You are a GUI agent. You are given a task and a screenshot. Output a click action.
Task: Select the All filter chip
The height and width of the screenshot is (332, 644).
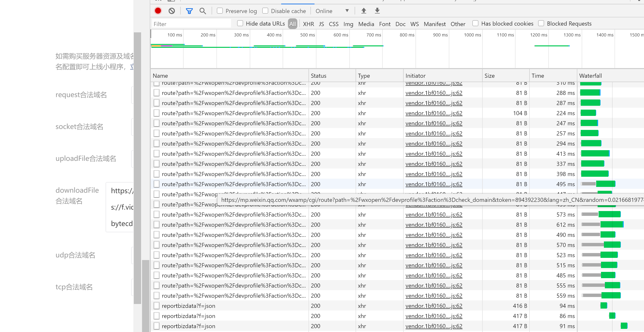(292, 24)
